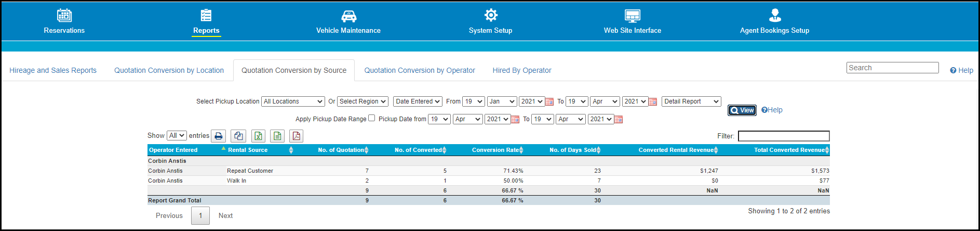
Task: Go to Next page
Action: (x=225, y=215)
